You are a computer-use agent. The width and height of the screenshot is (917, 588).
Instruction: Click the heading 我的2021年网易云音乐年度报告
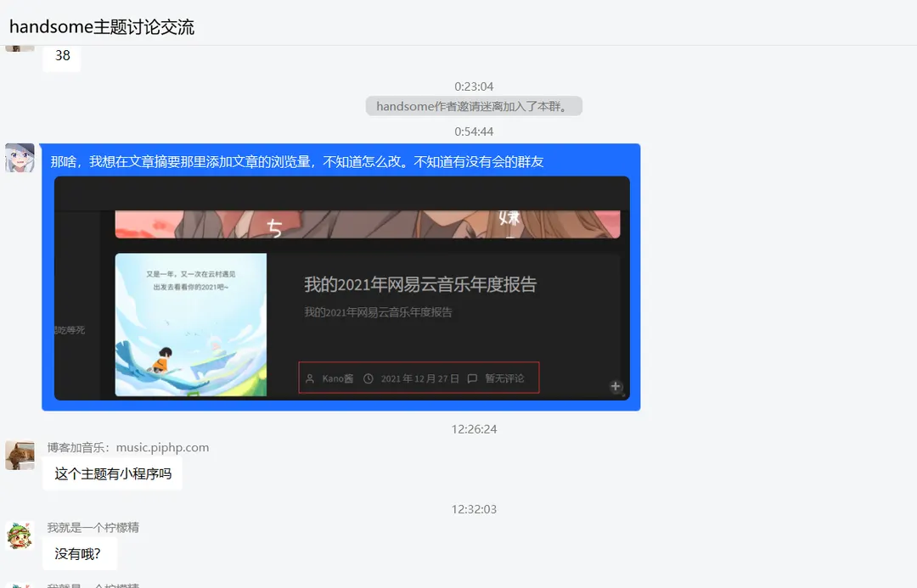pyautogui.click(x=420, y=284)
